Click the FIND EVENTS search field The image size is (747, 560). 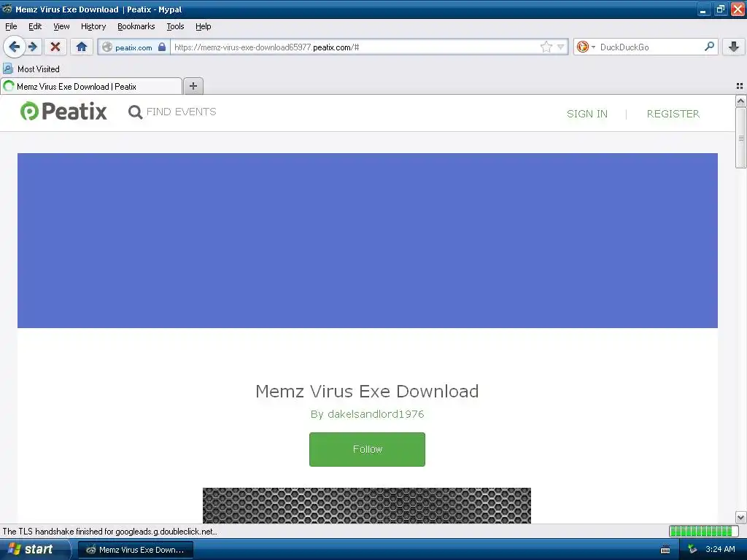(182, 112)
